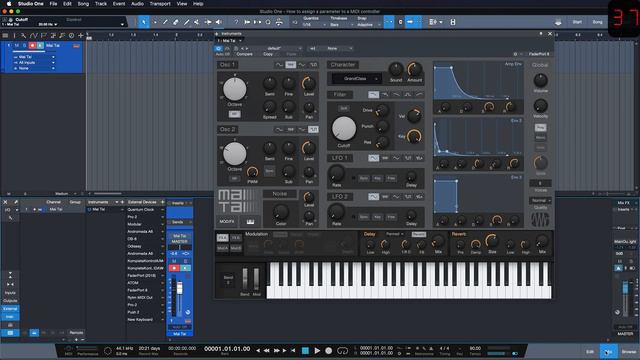Viewport: 640px width, 360px height.
Task: Switch to Start page
Action: [577, 22]
